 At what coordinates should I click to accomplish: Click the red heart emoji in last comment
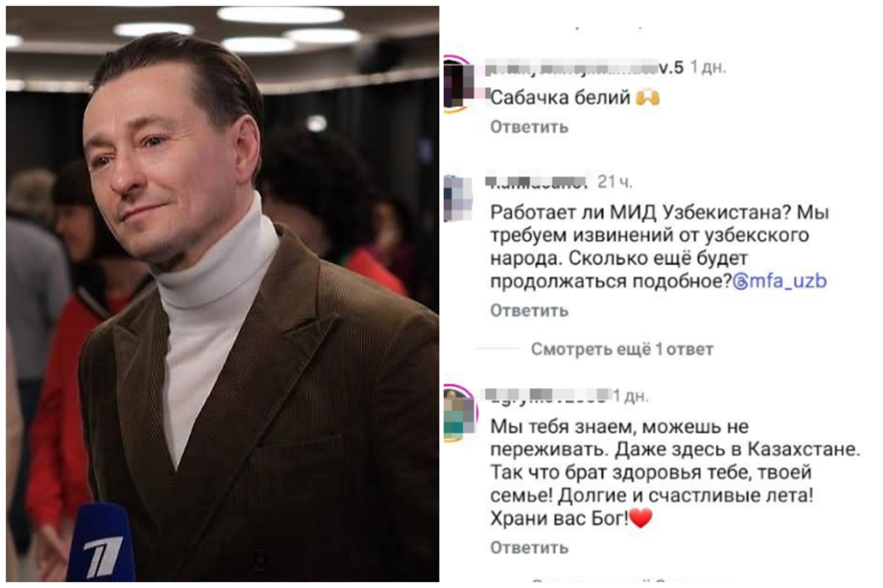click(640, 517)
